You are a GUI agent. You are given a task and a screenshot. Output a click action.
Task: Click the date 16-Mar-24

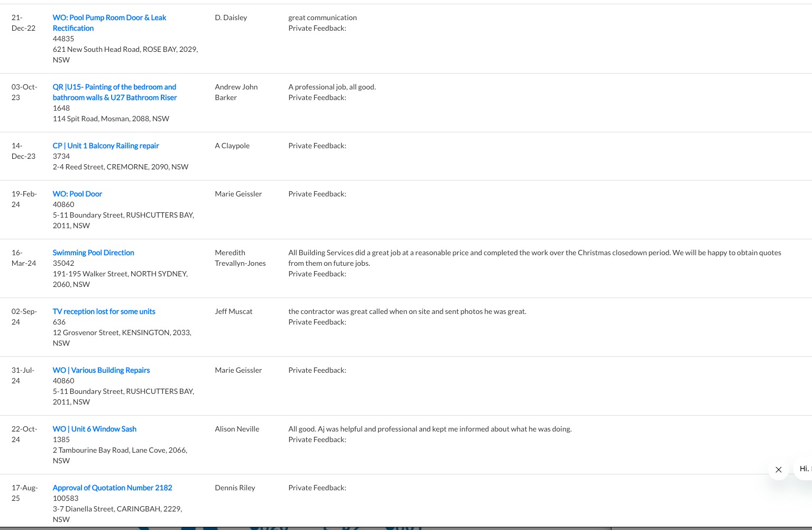[x=24, y=258]
